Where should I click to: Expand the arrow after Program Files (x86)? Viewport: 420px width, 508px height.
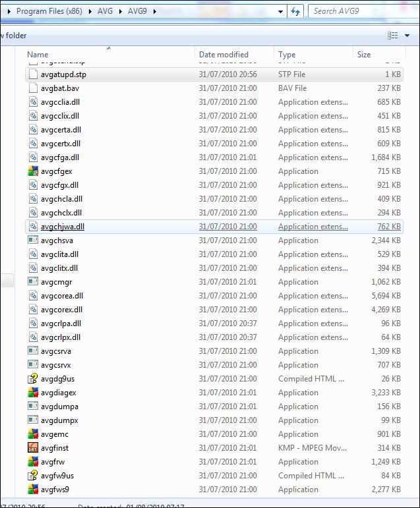90,12
